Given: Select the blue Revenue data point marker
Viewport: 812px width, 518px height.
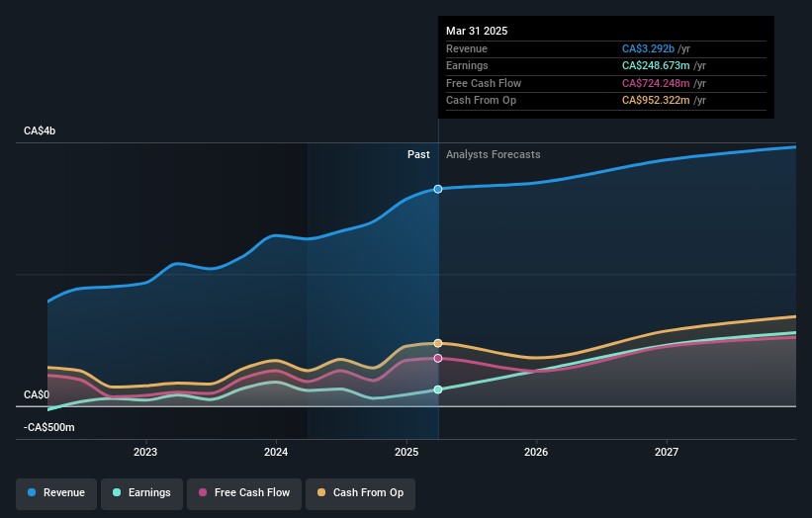Looking at the screenshot, I should pos(438,188).
